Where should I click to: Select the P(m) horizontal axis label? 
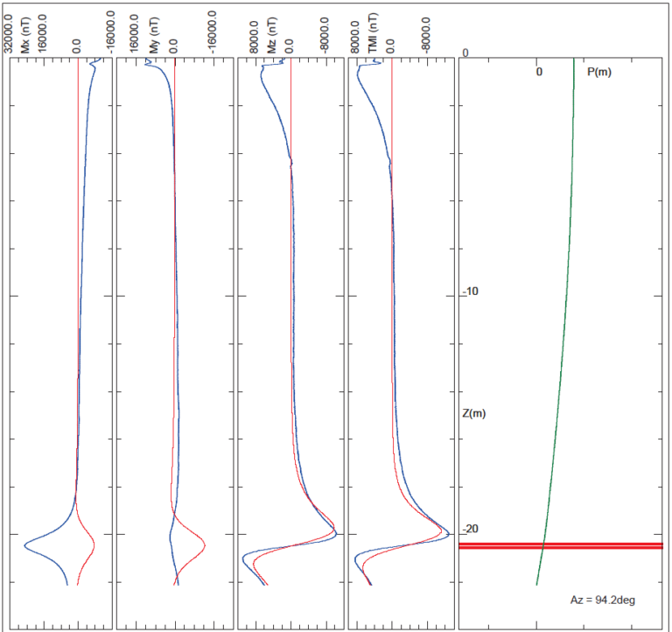pos(599,71)
